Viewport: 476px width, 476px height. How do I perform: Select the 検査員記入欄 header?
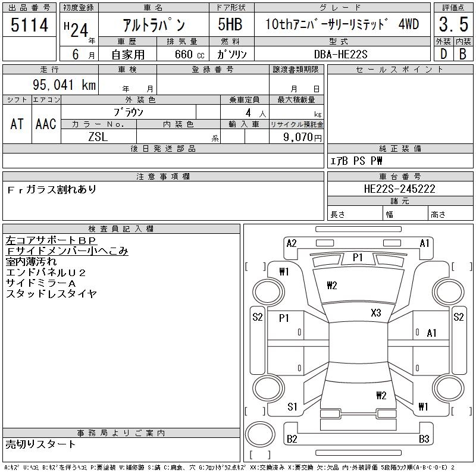pyautogui.click(x=121, y=228)
